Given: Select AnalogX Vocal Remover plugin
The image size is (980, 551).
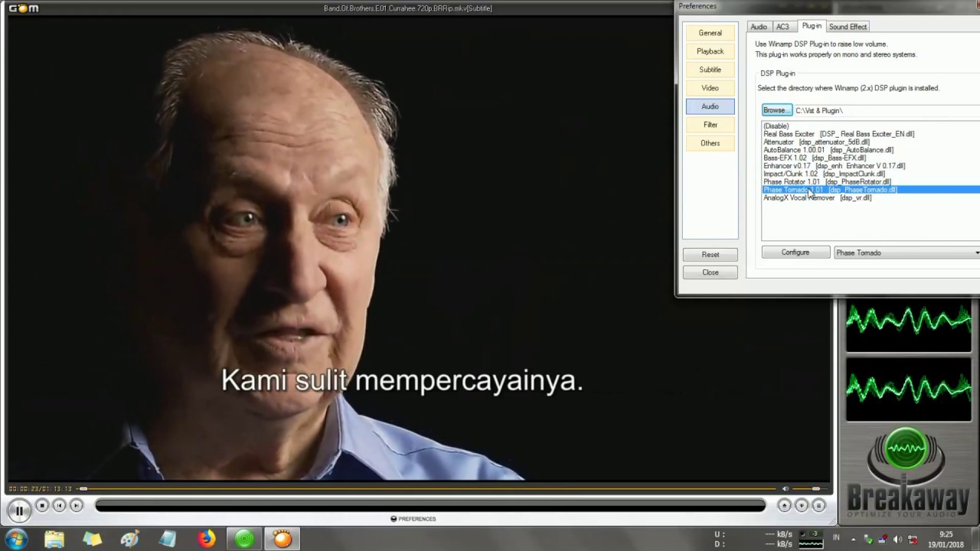Looking at the screenshot, I should pyautogui.click(x=871, y=197).
